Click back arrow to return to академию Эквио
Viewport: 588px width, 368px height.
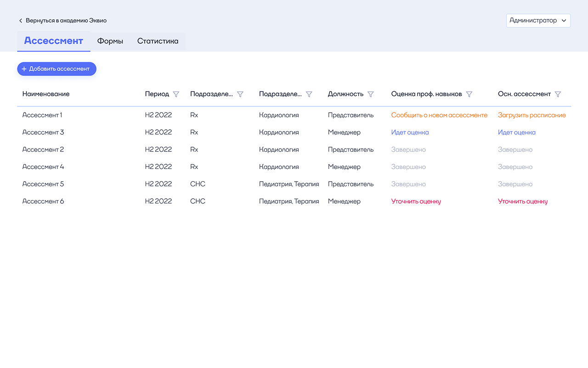point(21,21)
